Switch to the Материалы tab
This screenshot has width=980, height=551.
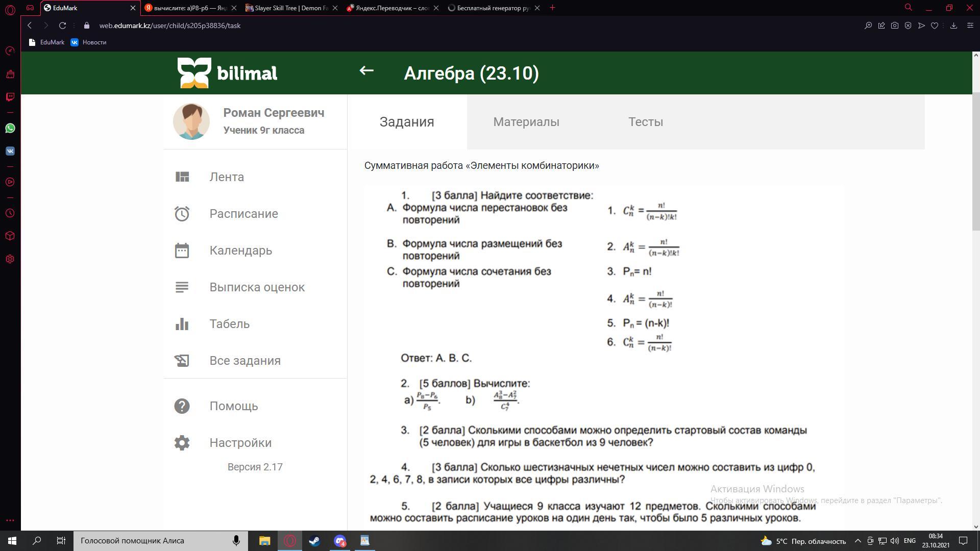tap(526, 122)
